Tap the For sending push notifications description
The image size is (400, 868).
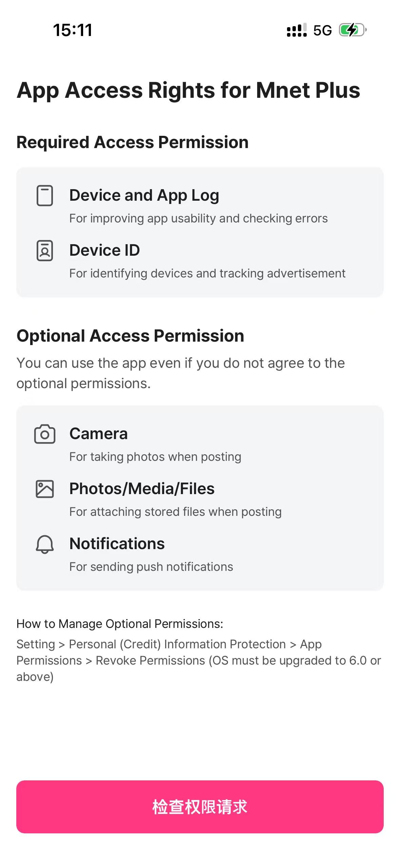[151, 567]
